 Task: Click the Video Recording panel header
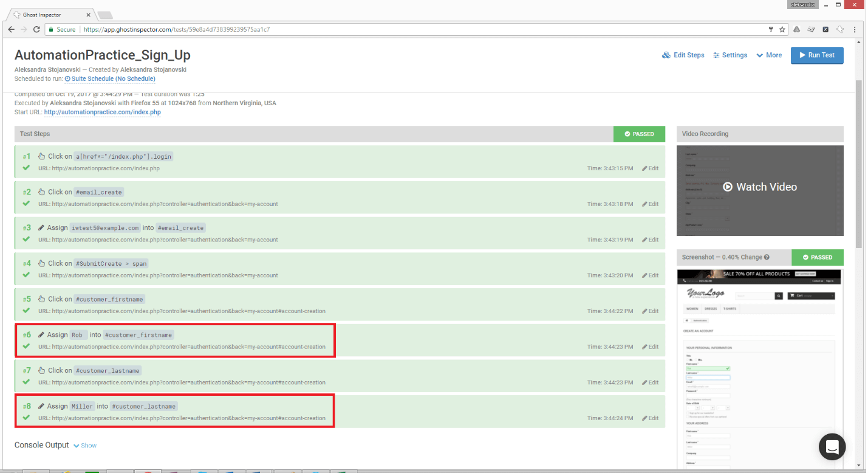(760, 134)
